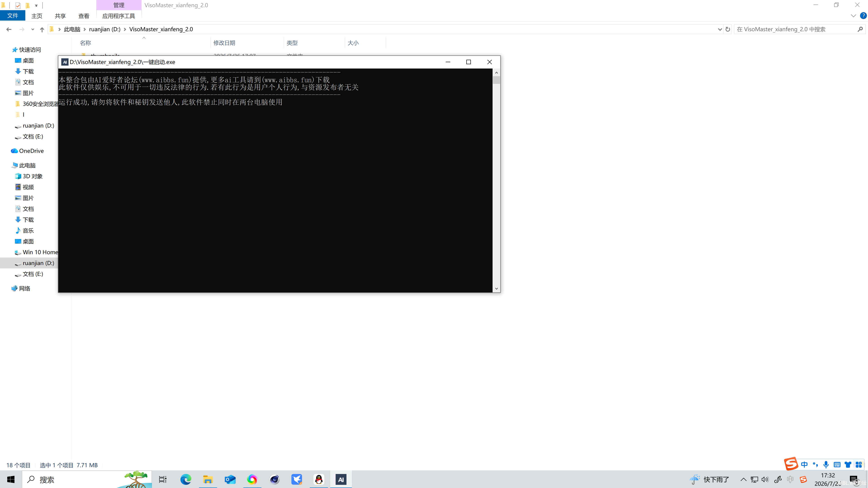Open the recent locations dropdown arrow
Image resolution: width=868 pixels, height=488 pixels.
click(32, 30)
